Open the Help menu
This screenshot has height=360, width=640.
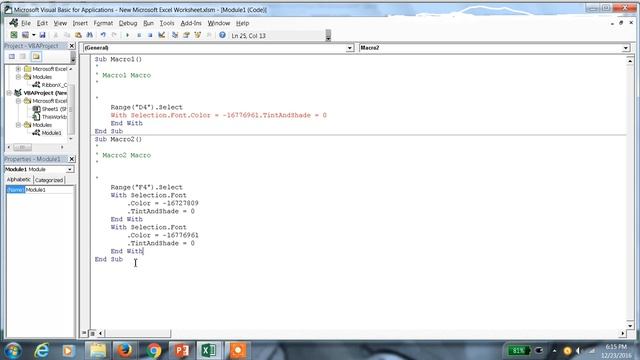[242, 23]
